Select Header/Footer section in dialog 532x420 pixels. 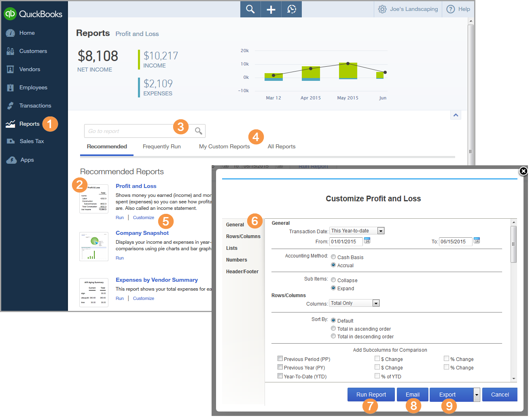click(x=242, y=272)
